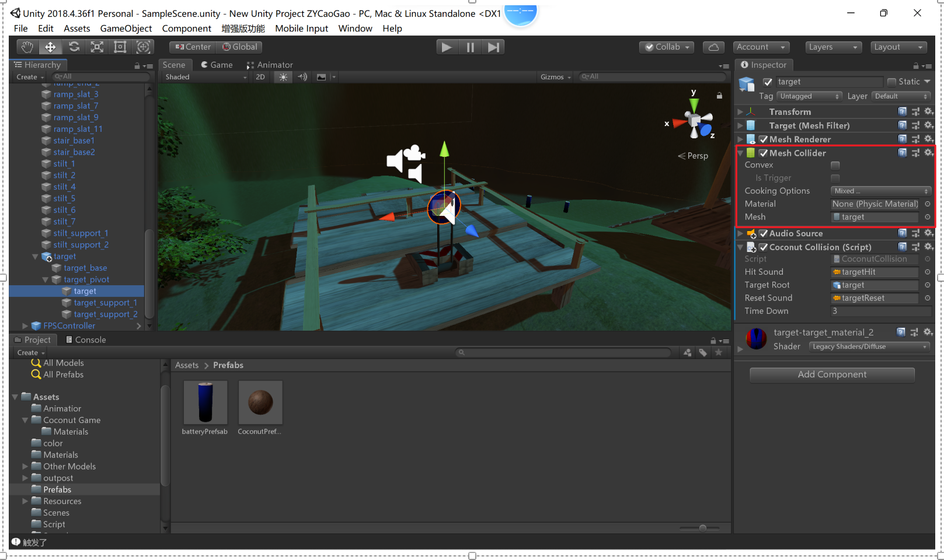Select the Rect transform tool

(x=120, y=47)
